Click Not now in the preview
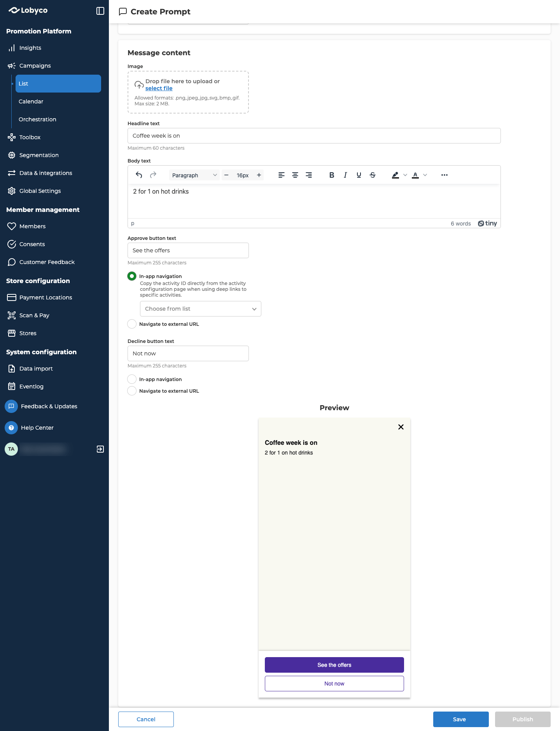 (x=334, y=684)
